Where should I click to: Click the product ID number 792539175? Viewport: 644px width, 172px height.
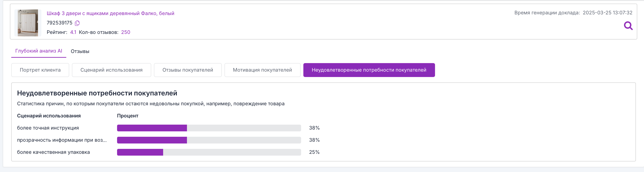[x=60, y=23]
